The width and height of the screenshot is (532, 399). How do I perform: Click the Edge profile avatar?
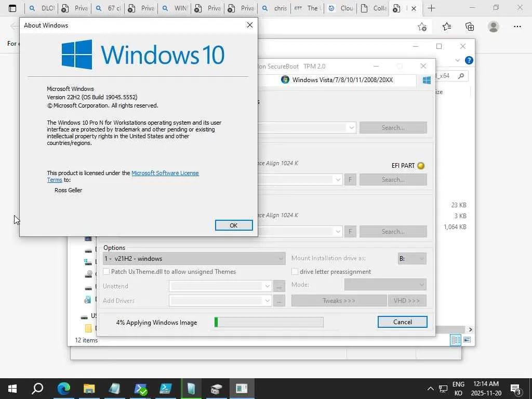494,27
